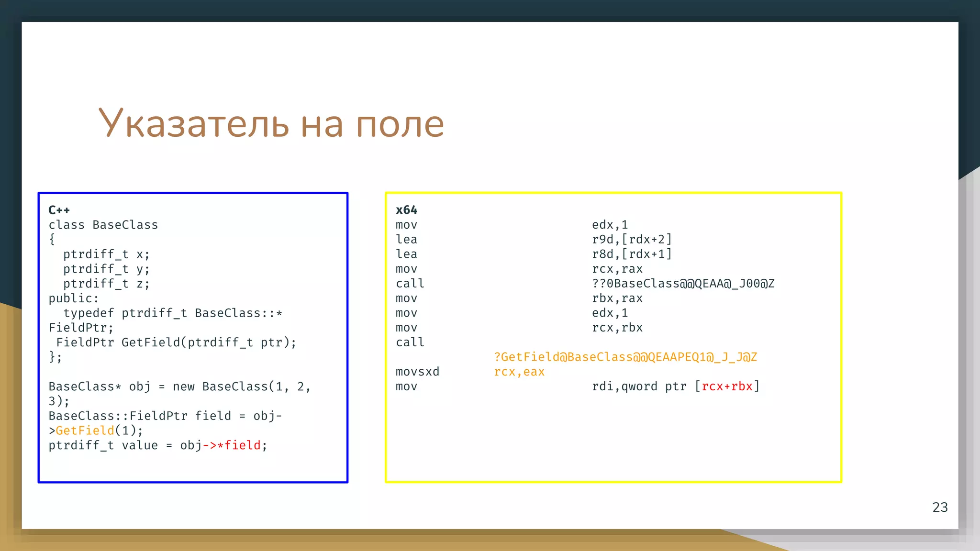980x551 pixels.
Task: Click the 'FieldPtr;' line under typedef
Action: [x=81, y=328]
